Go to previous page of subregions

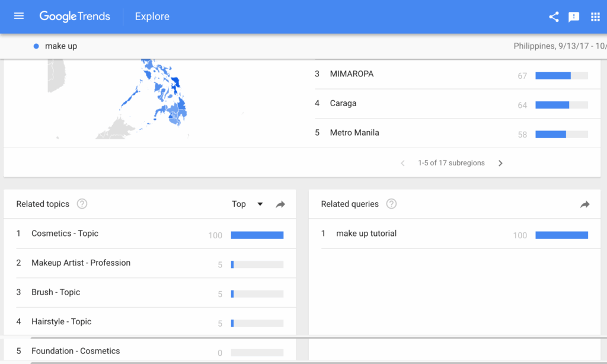pyautogui.click(x=402, y=163)
